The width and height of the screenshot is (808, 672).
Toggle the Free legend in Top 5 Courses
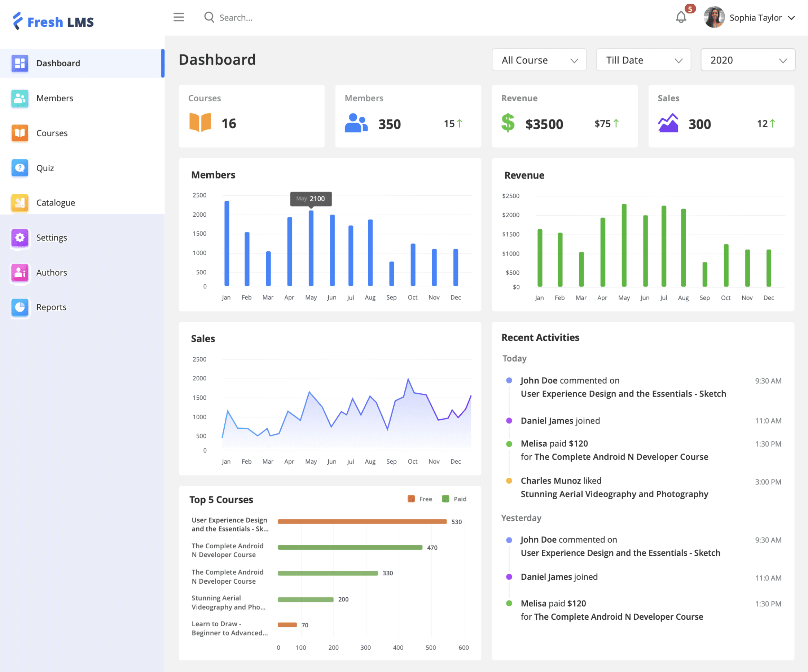point(420,499)
